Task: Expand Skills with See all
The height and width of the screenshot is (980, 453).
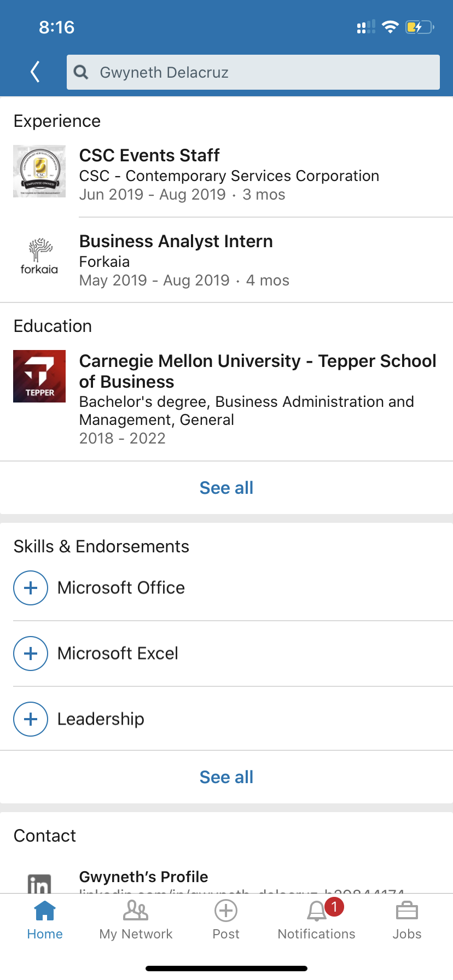Action: tap(226, 777)
